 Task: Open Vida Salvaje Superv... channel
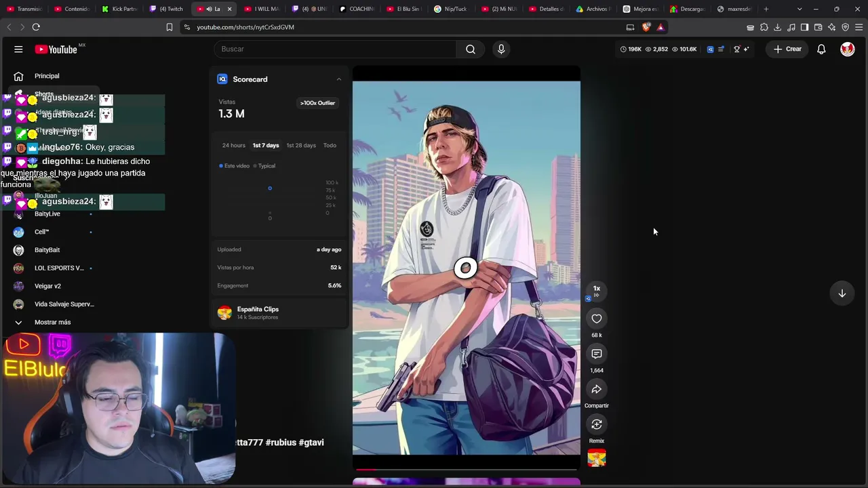click(64, 304)
